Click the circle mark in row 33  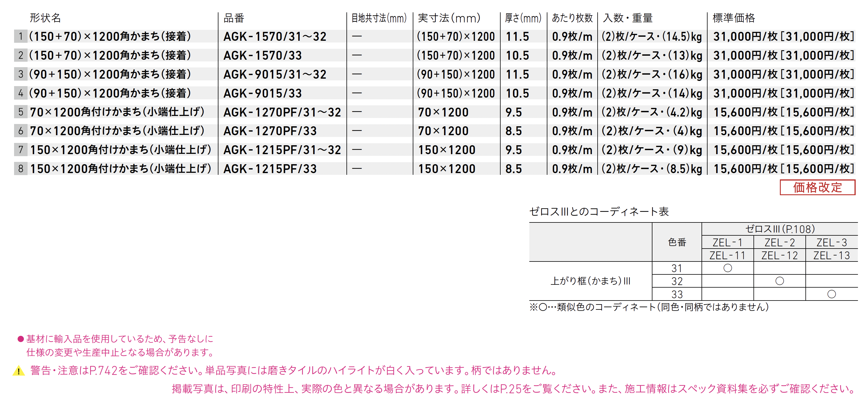[831, 294]
